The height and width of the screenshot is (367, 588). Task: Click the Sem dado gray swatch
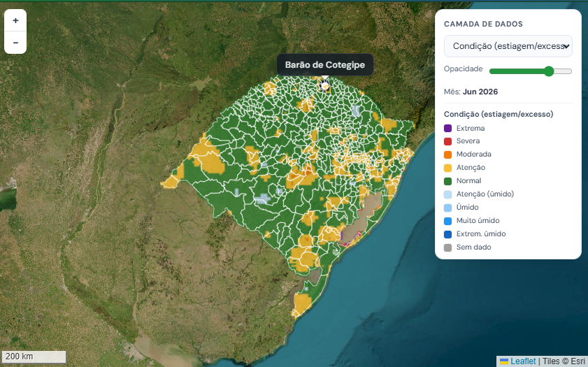pos(447,247)
